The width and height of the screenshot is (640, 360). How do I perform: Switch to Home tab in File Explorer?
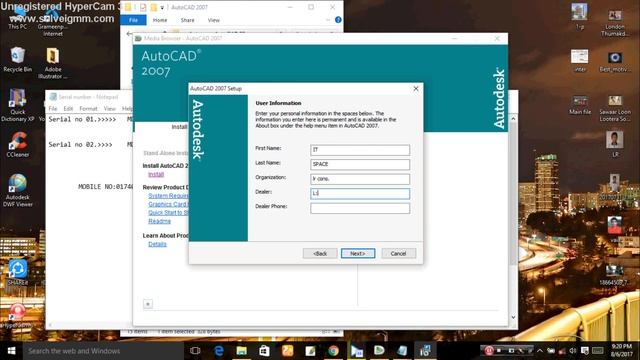(160, 20)
